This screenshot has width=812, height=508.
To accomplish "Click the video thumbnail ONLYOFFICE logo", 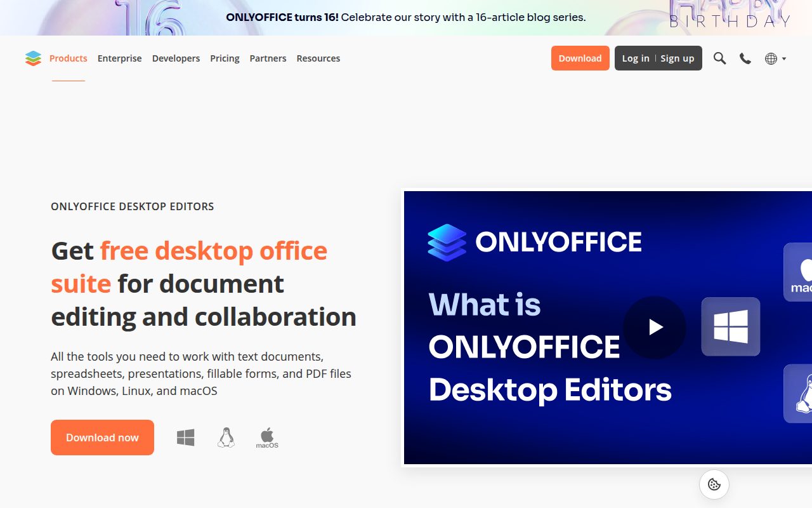I will click(534, 242).
